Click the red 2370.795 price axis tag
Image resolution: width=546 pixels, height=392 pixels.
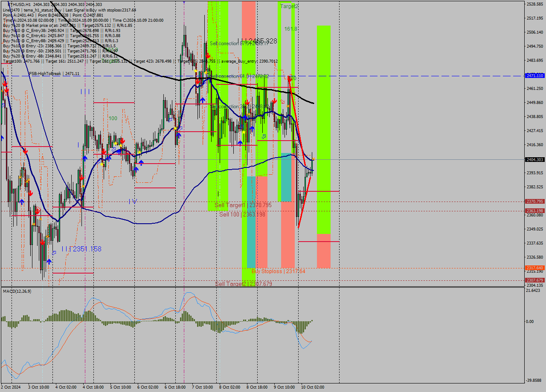(535, 202)
